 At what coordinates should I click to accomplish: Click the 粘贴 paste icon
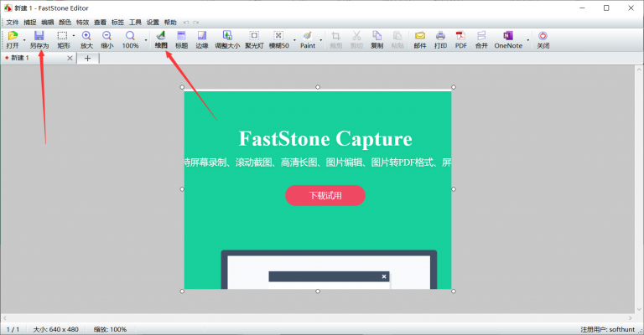pos(397,39)
